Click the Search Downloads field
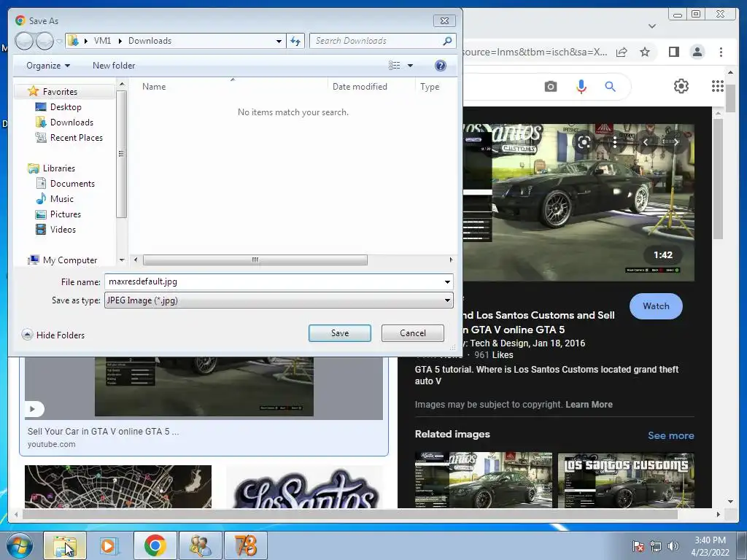The width and height of the screenshot is (747, 560). 376,41
